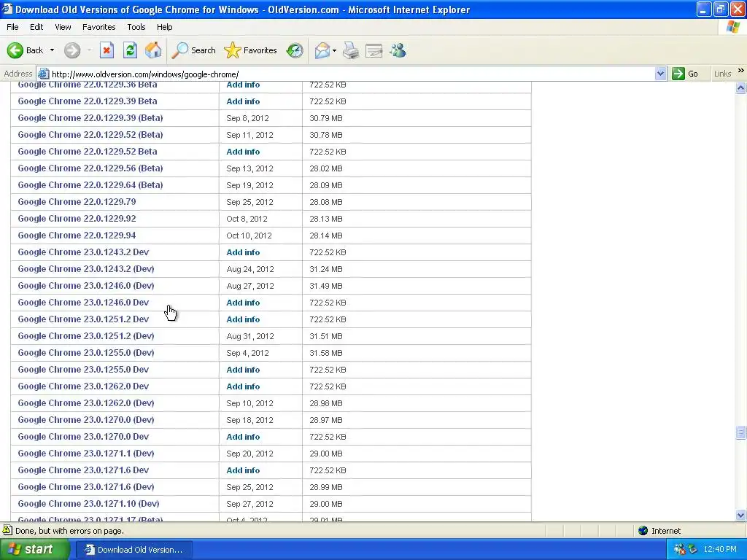Open the Back history dropdown arrow
The height and width of the screenshot is (560, 747).
(52, 50)
